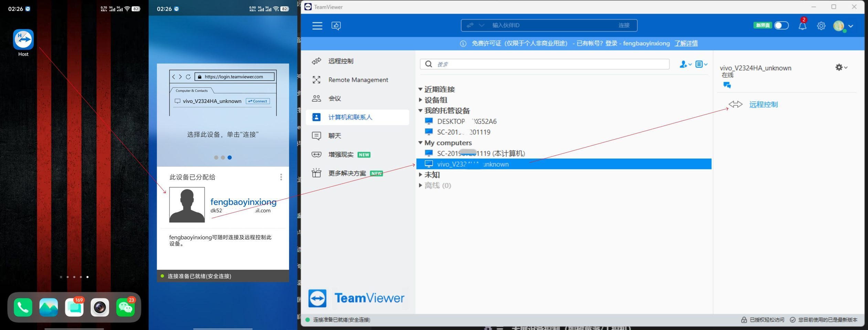This screenshot has width=868, height=330.
Task: Select 增强现实 augmented reality in the sidebar
Action: [357, 155]
